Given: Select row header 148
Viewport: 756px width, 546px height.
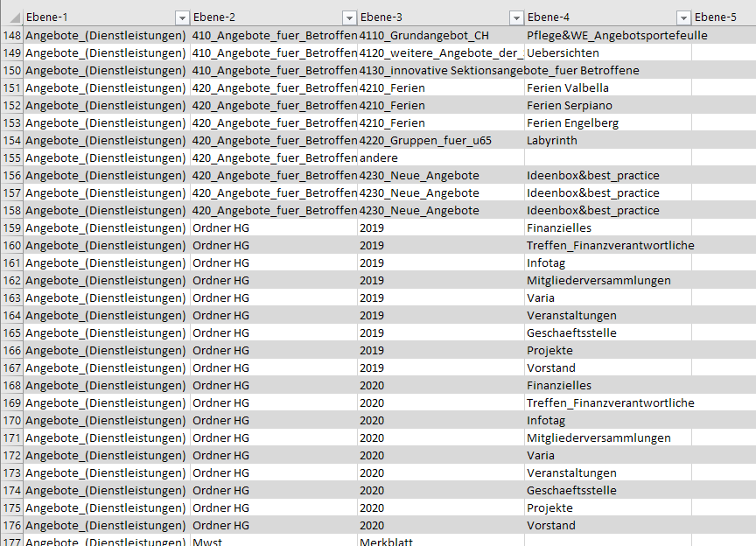Looking at the screenshot, I should tap(11, 36).
